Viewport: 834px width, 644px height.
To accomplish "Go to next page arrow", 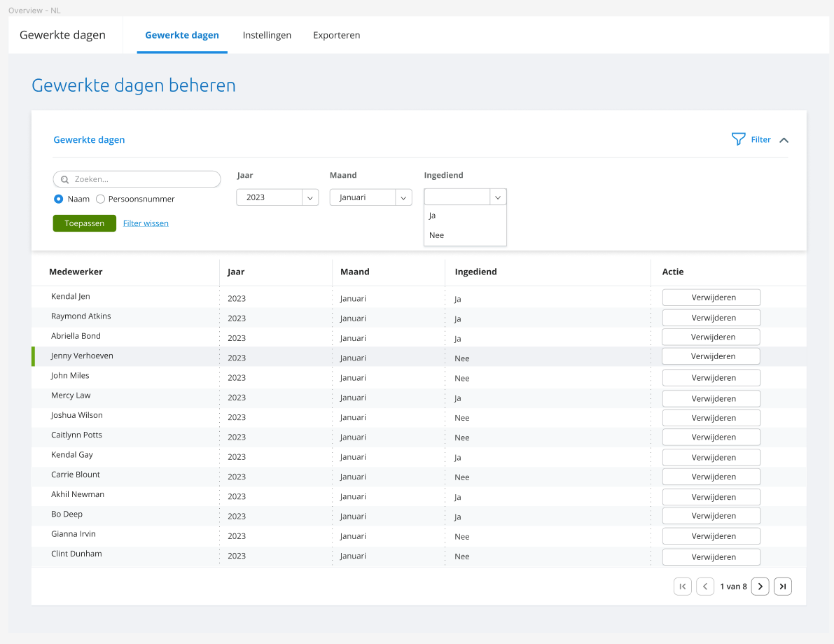I will pyautogui.click(x=760, y=587).
